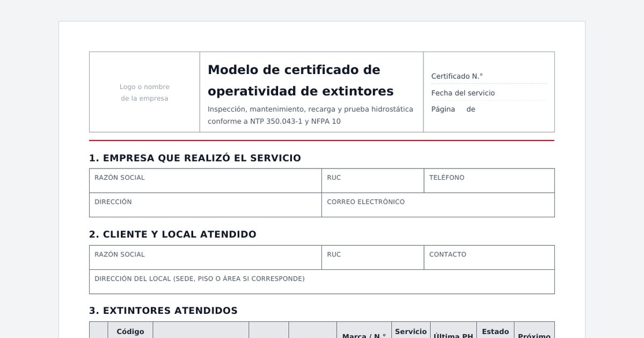Click the Razón social cell under Cliente section
Image resolution: width=644 pixels, height=338 pixels.
[x=206, y=258]
